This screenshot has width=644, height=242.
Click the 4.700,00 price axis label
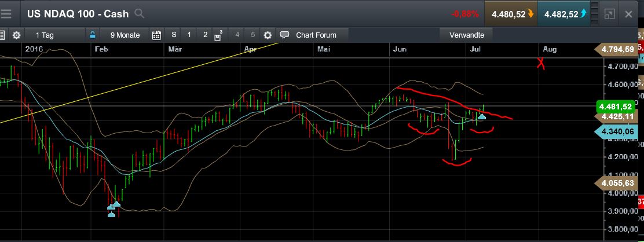point(623,66)
